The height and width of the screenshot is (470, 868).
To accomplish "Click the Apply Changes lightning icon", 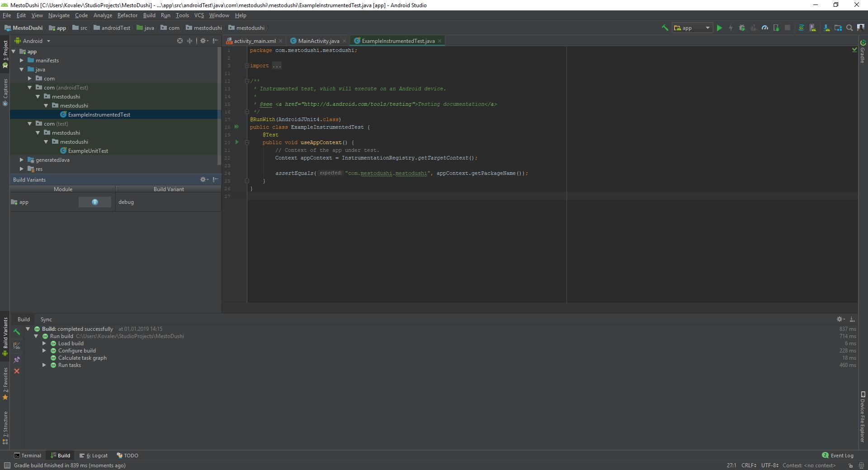I will pos(731,28).
